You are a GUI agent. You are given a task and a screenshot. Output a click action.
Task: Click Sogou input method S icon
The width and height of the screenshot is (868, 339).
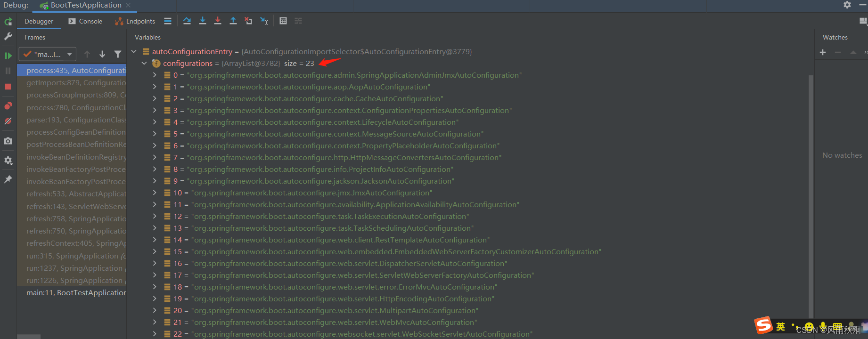pyautogui.click(x=763, y=325)
